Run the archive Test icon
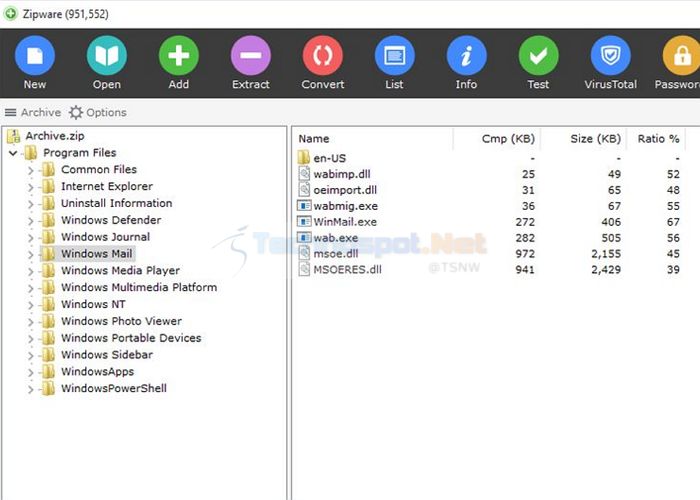Image resolution: width=700 pixels, height=500 pixels. pos(538,56)
